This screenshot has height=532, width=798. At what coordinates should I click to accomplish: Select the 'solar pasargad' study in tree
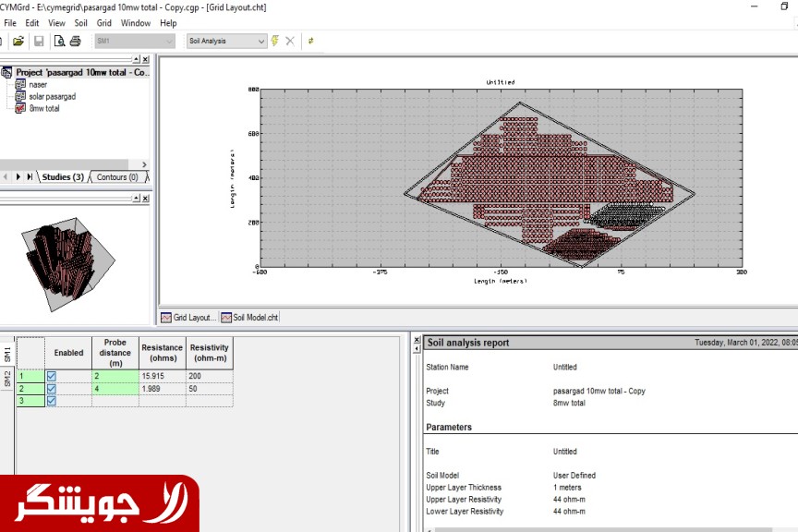click(x=52, y=96)
